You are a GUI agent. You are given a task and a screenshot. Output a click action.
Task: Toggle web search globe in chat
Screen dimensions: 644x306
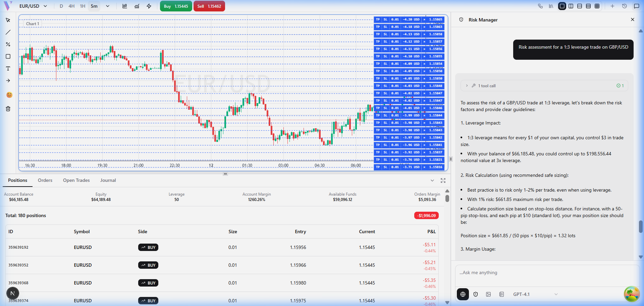click(x=463, y=294)
